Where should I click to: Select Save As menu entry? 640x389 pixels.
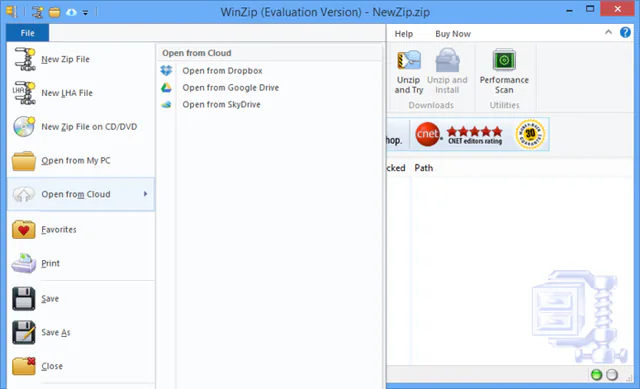tap(81, 332)
